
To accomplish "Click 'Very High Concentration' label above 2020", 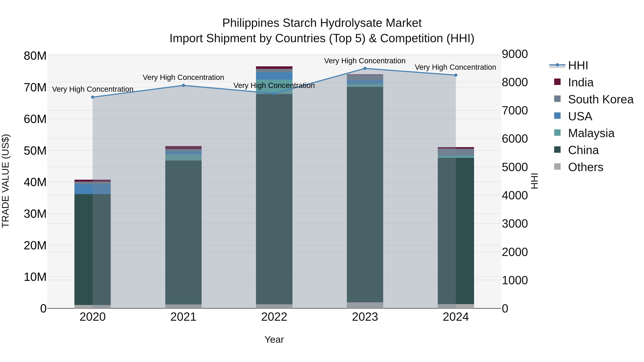I will tap(92, 89).
